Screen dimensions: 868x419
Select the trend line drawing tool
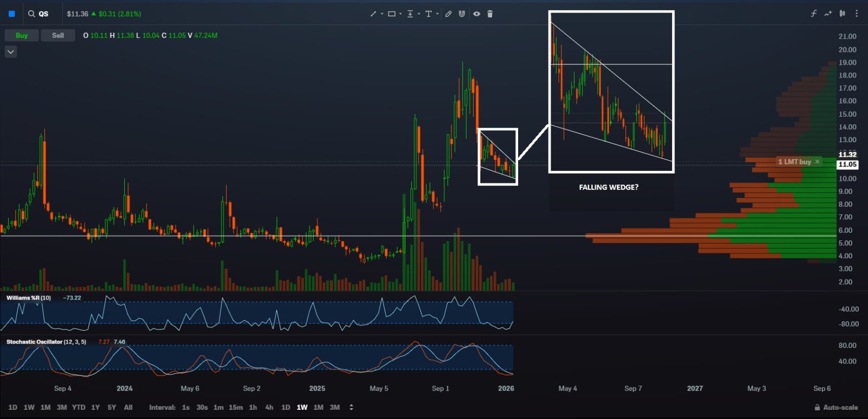click(373, 14)
